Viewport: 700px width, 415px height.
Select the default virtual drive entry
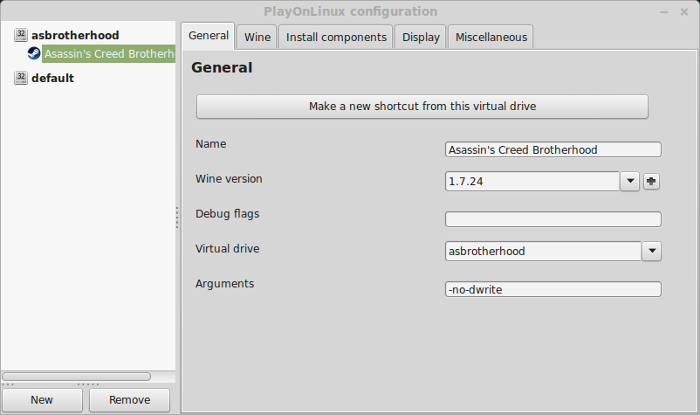(53, 78)
